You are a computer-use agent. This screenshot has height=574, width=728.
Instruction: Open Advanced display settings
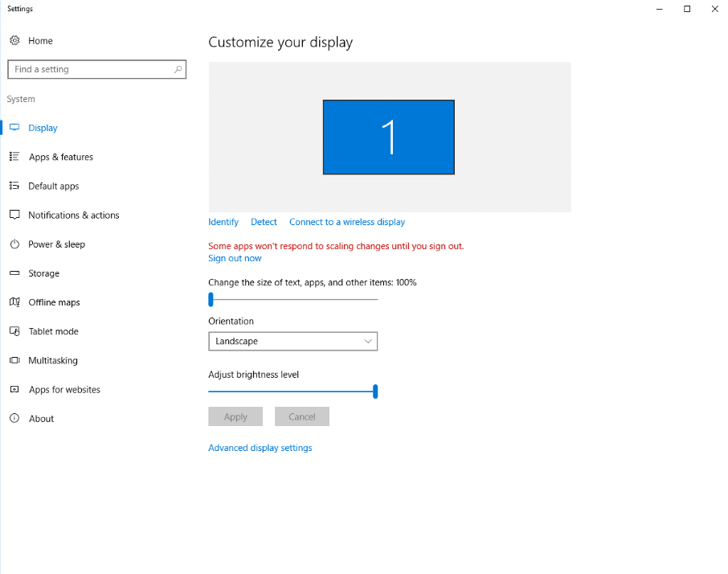(x=260, y=448)
